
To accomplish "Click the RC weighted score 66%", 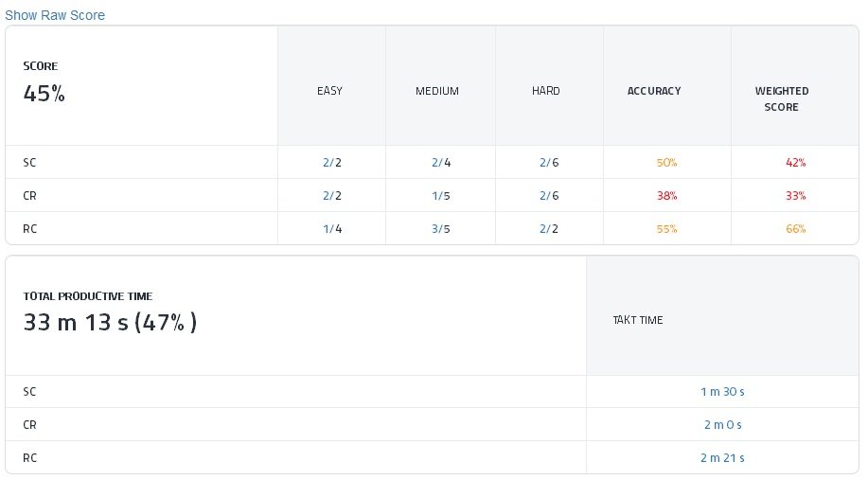I will [795, 228].
